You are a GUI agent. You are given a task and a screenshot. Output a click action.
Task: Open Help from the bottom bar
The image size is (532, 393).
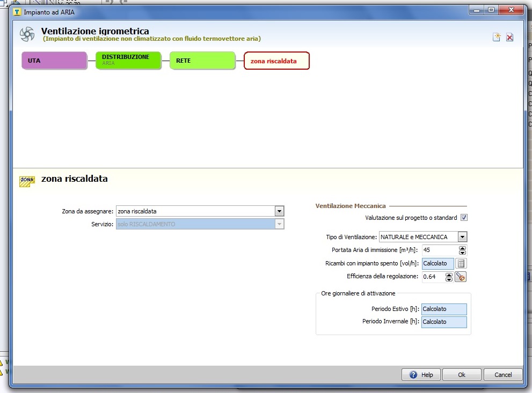tap(421, 375)
